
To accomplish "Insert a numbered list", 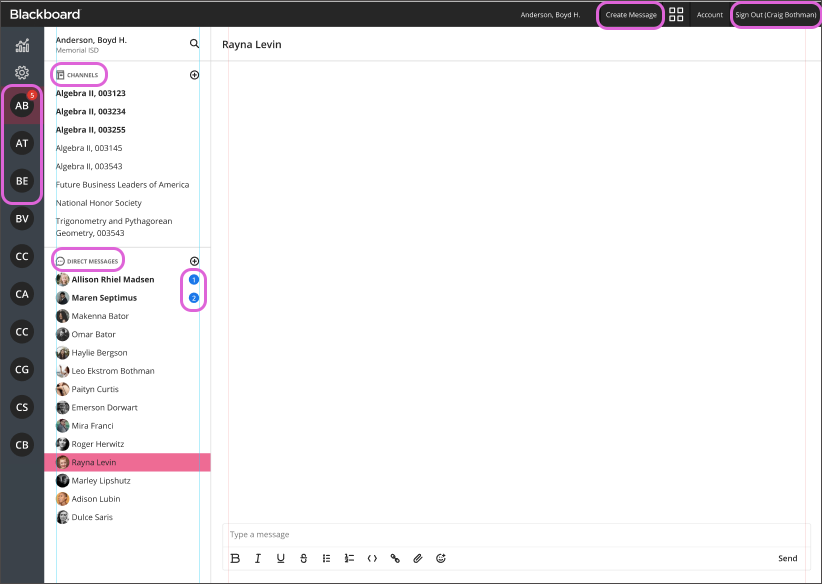I will tap(349, 558).
